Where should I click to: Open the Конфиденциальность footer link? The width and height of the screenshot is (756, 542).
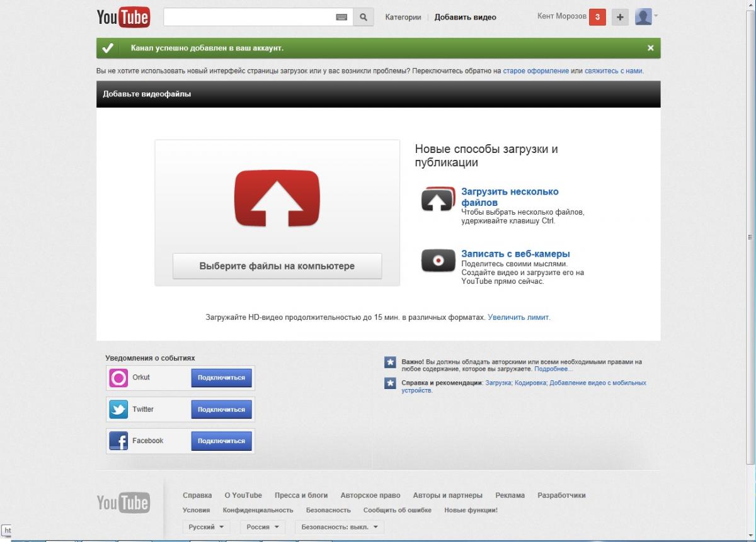(x=258, y=510)
